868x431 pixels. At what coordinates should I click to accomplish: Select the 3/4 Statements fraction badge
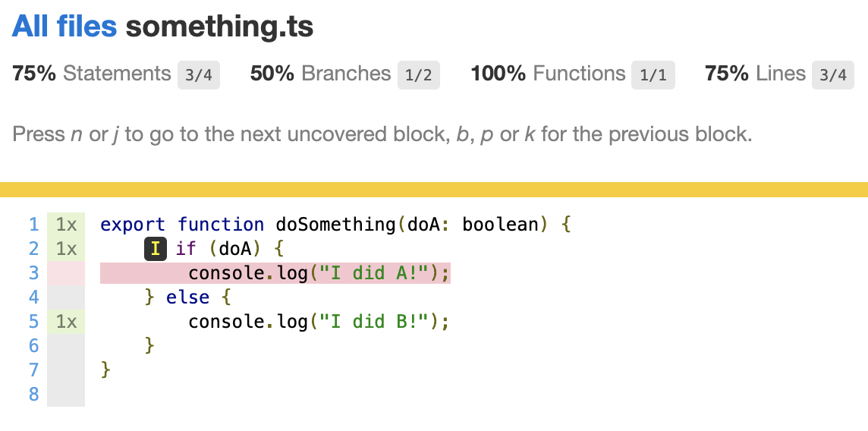[199, 75]
